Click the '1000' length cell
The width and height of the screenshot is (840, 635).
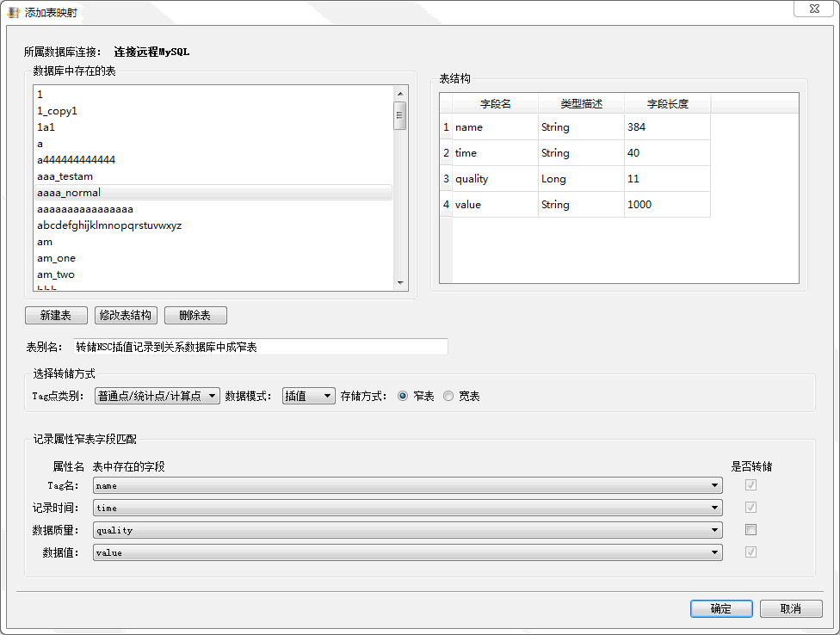click(668, 205)
